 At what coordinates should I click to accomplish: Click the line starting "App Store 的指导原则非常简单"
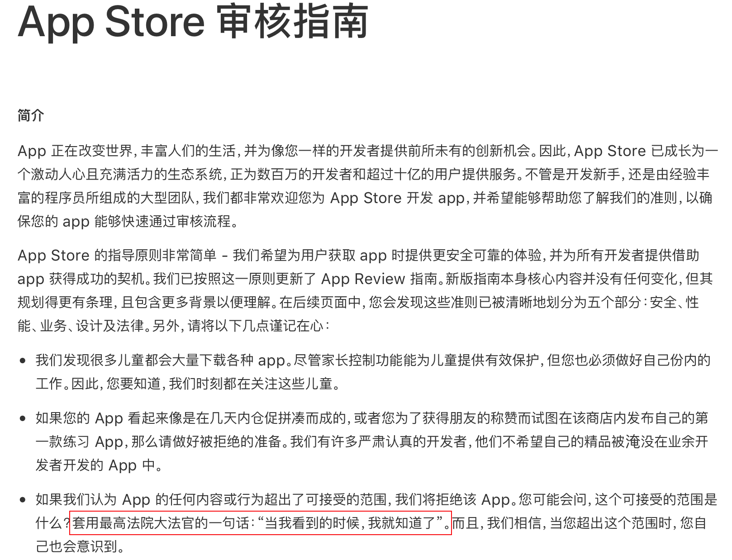point(359,255)
